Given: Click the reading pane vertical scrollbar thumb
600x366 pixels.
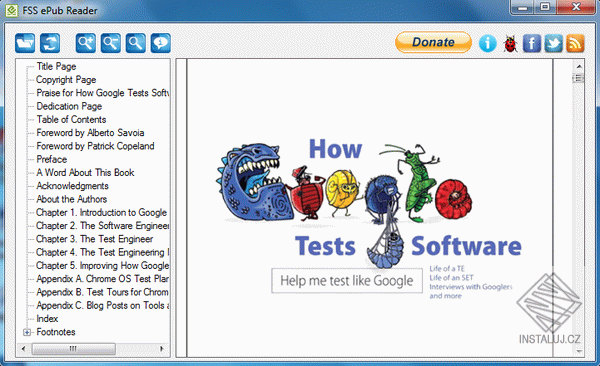Looking at the screenshot, I should (x=579, y=78).
